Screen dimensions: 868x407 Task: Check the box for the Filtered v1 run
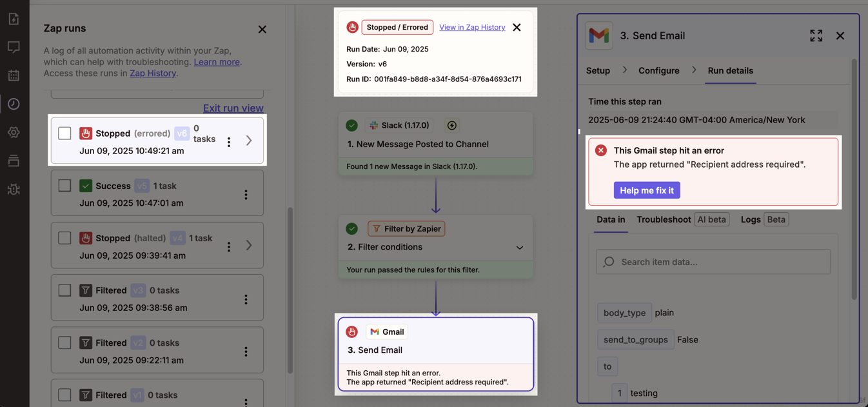64,395
